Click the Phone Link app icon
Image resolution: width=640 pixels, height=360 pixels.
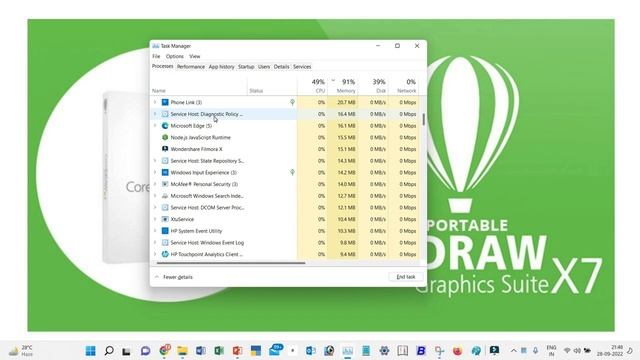tap(165, 102)
